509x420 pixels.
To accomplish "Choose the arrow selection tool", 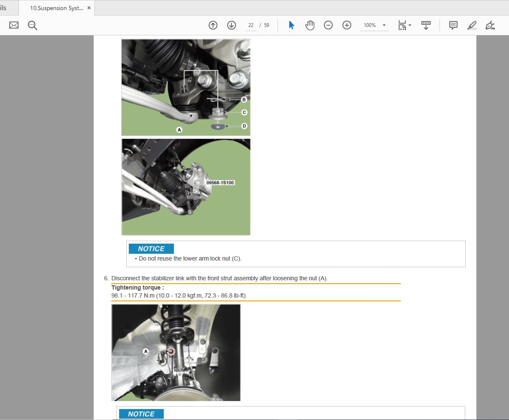I will 291,25.
